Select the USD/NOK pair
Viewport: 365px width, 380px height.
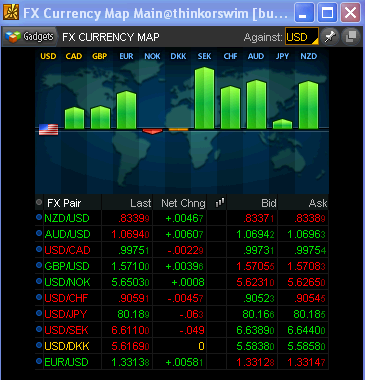pyautogui.click(x=67, y=282)
